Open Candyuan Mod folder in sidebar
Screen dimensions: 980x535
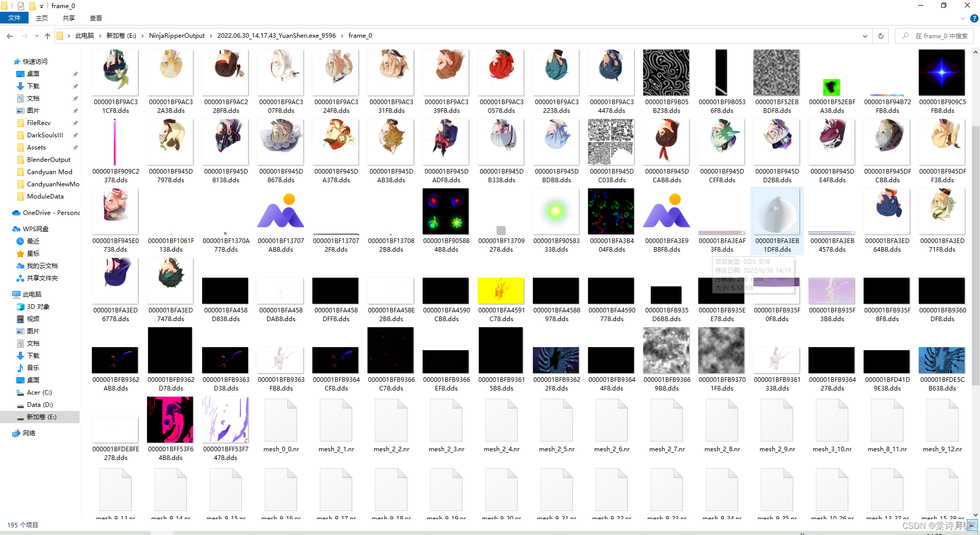tap(49, 172)
